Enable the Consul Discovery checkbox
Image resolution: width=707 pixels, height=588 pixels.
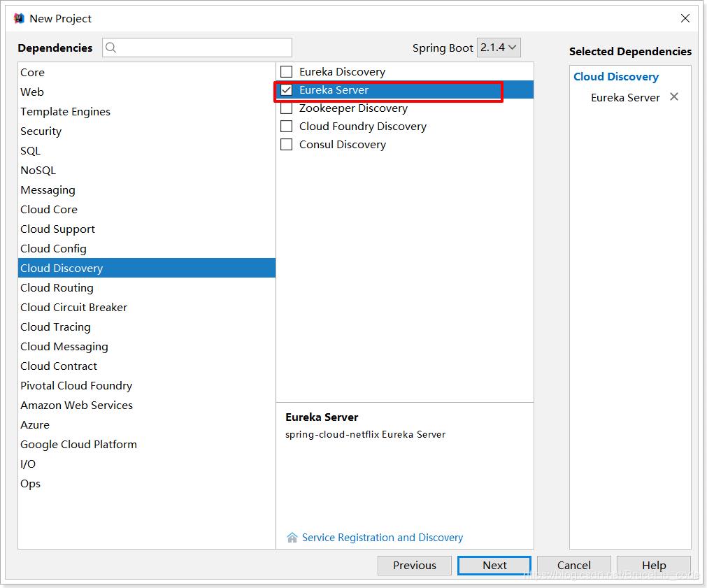[x=286, y=144]
